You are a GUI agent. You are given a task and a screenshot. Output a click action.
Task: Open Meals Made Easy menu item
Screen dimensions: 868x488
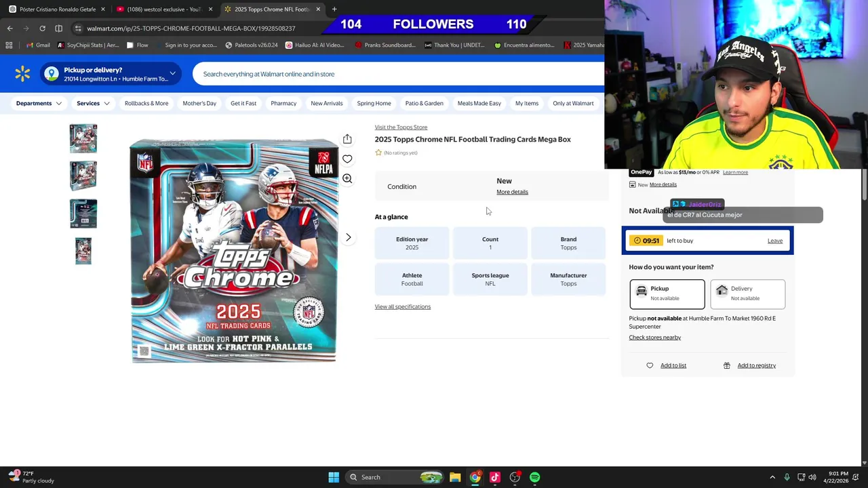(479, 103)
